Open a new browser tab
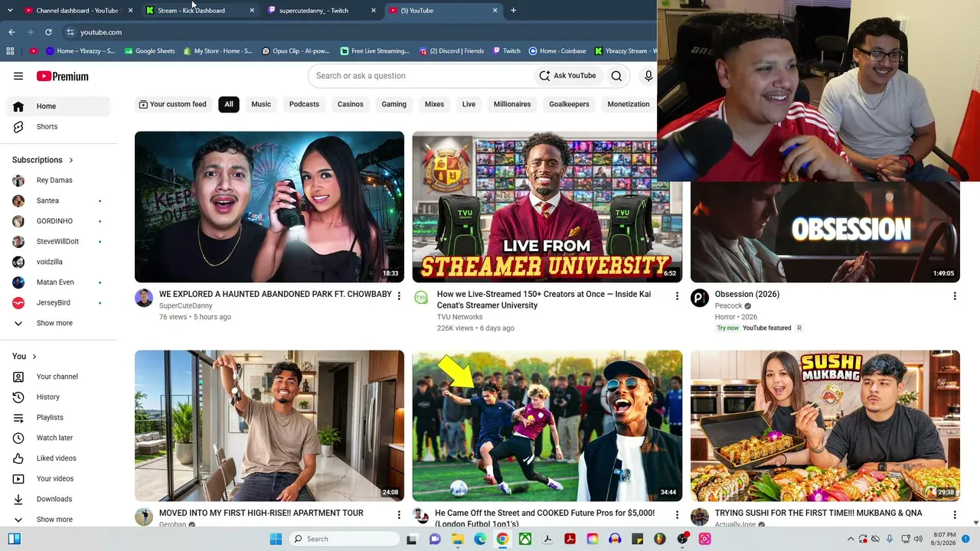The width and height of the screenshot is (980, 551). (513, 11)
